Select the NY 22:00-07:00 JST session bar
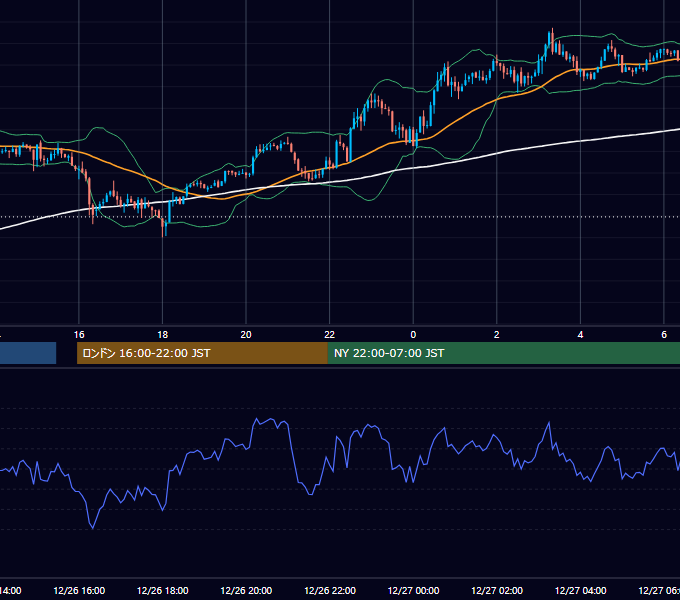680x600 pixels. (503, 353)
